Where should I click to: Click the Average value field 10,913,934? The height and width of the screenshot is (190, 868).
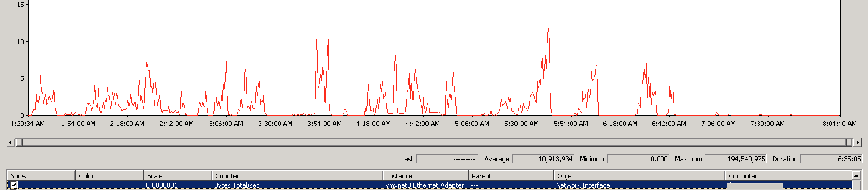[x=542, y=159]
